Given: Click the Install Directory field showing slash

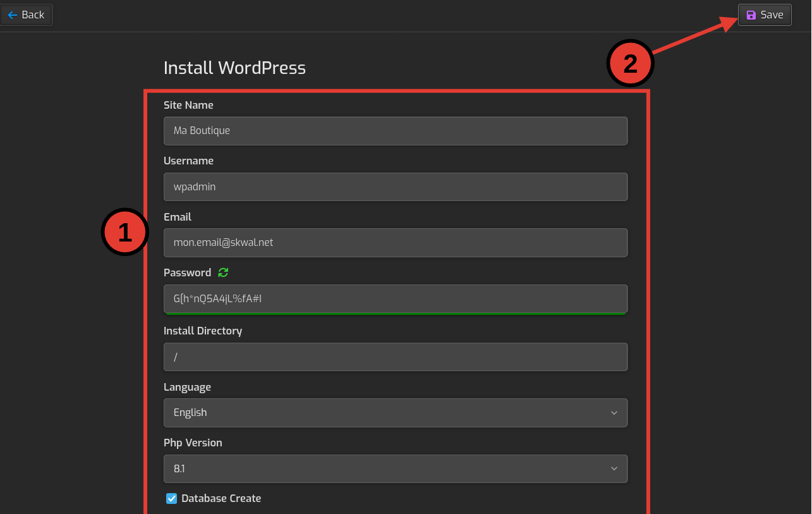Looking at the screenshot, I should (396, 357).
